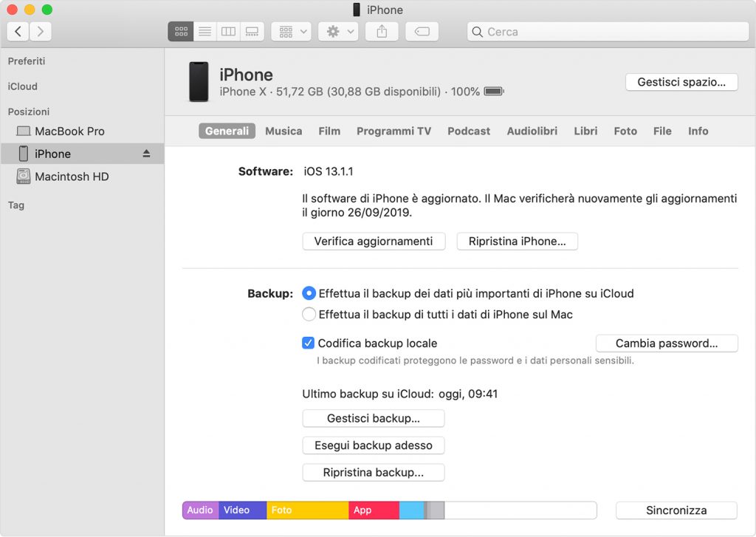This screenshot has height=537, width=756.
Task: Open the Musica tab
Action: [x=283, y=131]
